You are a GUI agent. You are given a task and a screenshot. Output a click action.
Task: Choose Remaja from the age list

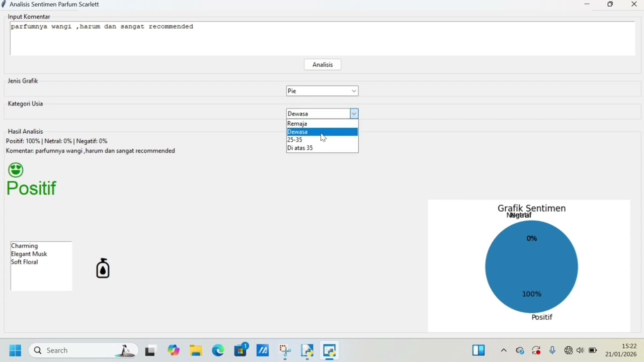tap(323, 124)
